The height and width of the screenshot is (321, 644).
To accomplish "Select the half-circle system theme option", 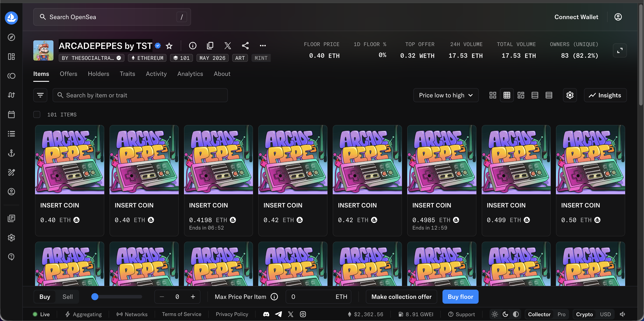I will [x=516, y=314].
